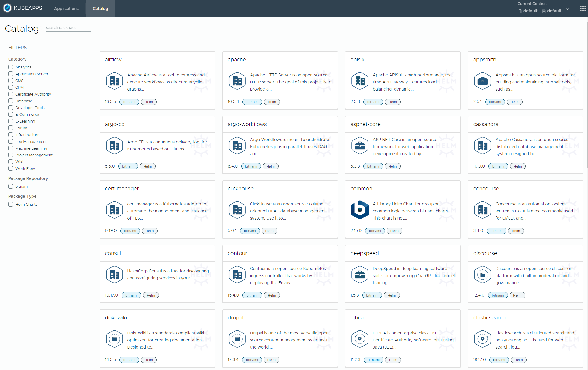Switch to the Applications tab
This screenshot has height=370, width=588.
tap(66, 9)
